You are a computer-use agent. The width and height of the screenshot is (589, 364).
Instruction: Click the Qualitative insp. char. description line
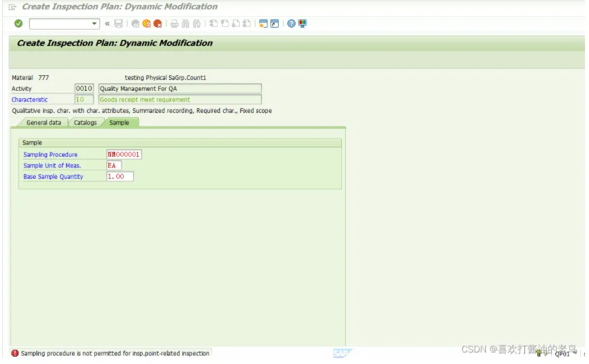point(141,111)
